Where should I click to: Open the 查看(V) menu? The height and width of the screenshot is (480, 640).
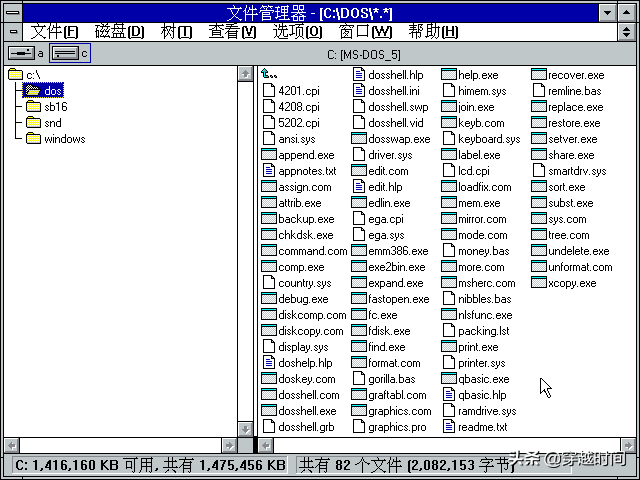232,31
